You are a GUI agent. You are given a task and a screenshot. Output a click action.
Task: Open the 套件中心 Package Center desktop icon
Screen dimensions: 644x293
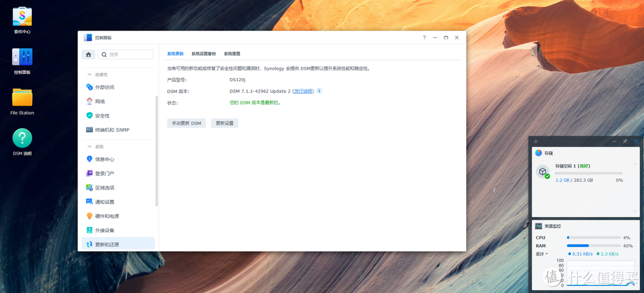click(22, 17)
